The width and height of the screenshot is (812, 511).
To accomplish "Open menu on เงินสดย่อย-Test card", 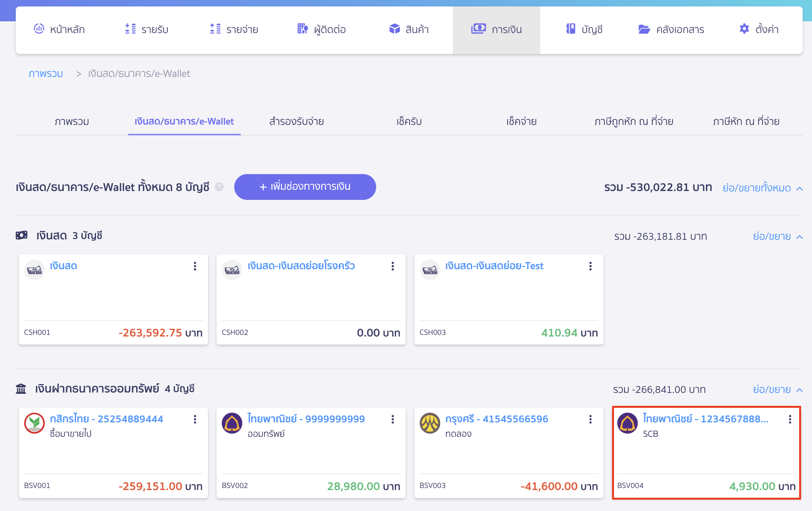I will click(590, 266).
